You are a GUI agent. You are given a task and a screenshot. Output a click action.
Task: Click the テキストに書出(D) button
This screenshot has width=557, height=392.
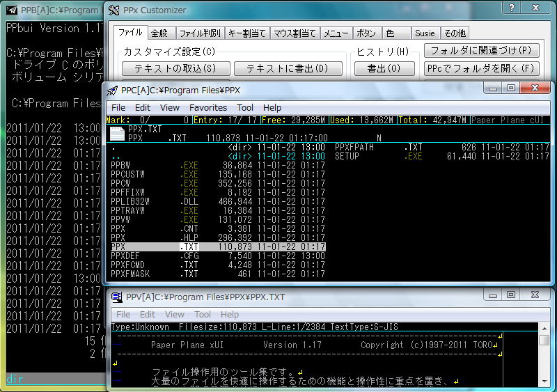(288, 68)
